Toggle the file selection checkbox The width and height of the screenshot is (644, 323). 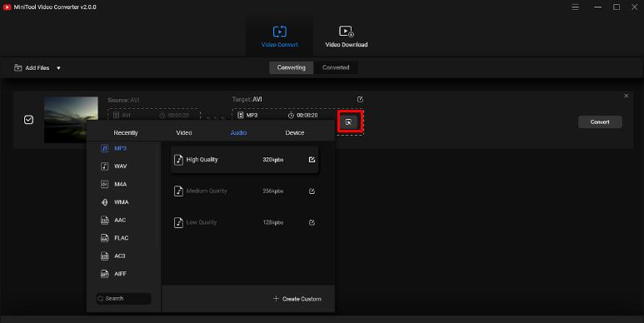point(29,120)
